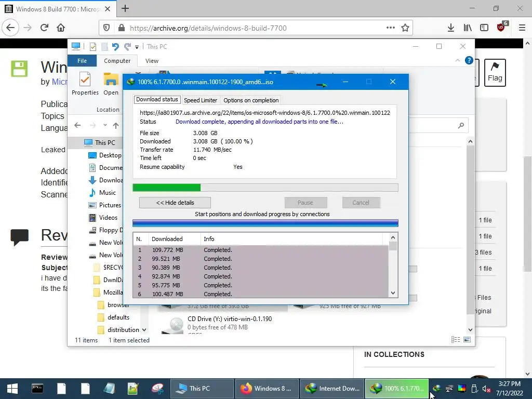This screenshot has width=532, height=399.
Task: Select connection row 3 with 90.389 MB
Action: (261, 268)
